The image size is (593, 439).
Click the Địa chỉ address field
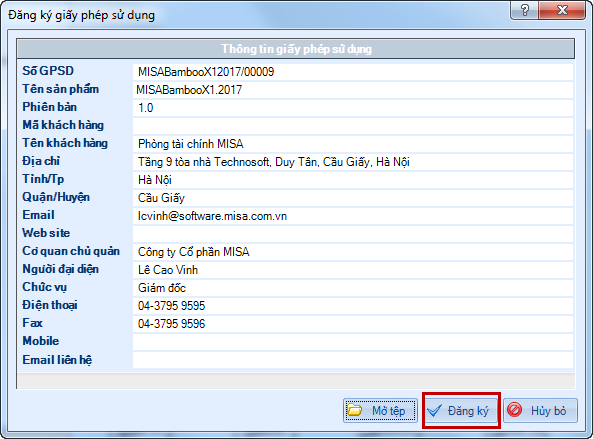(353, 162)
